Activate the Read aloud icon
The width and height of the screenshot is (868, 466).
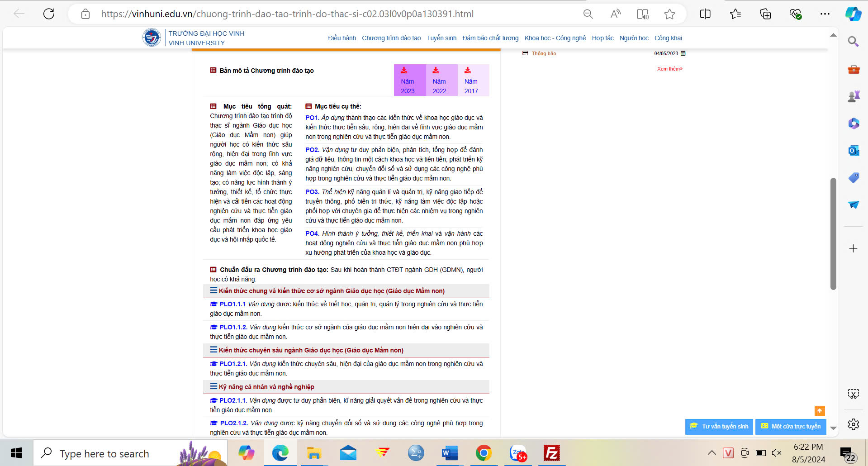615,14
